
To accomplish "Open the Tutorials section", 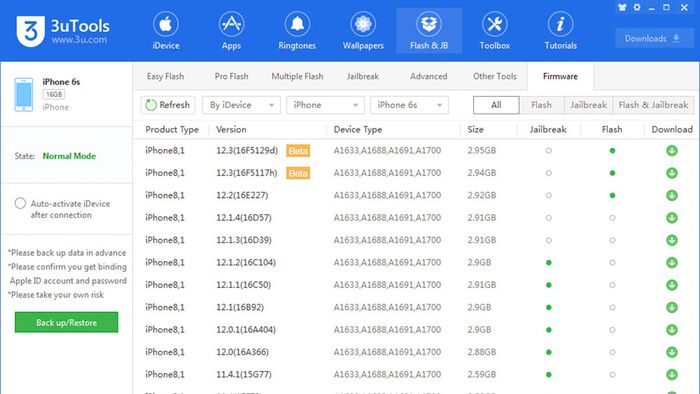I will click(x=560, y=31).
